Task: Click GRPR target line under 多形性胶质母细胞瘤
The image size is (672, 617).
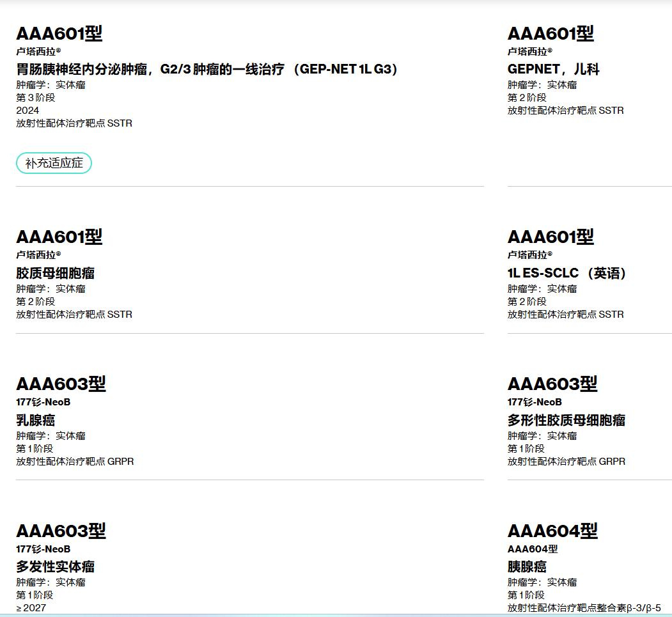Action: point(566,462)
